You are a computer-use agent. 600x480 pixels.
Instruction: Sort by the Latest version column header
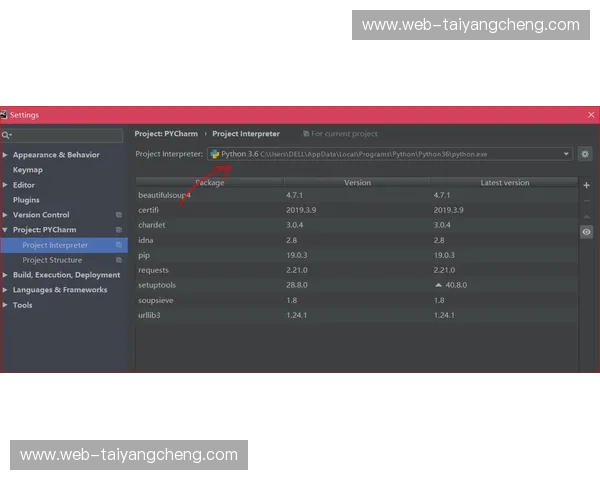pos(504,183)
